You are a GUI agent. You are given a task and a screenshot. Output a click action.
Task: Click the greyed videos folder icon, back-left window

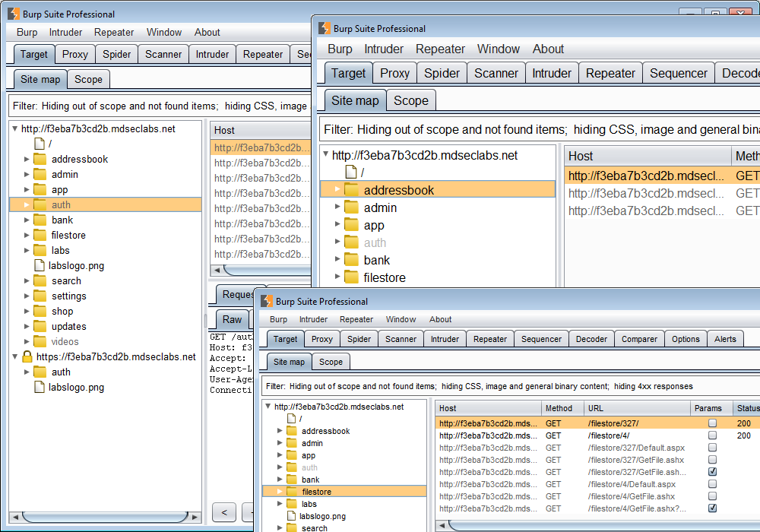click(x=40, y=341)
